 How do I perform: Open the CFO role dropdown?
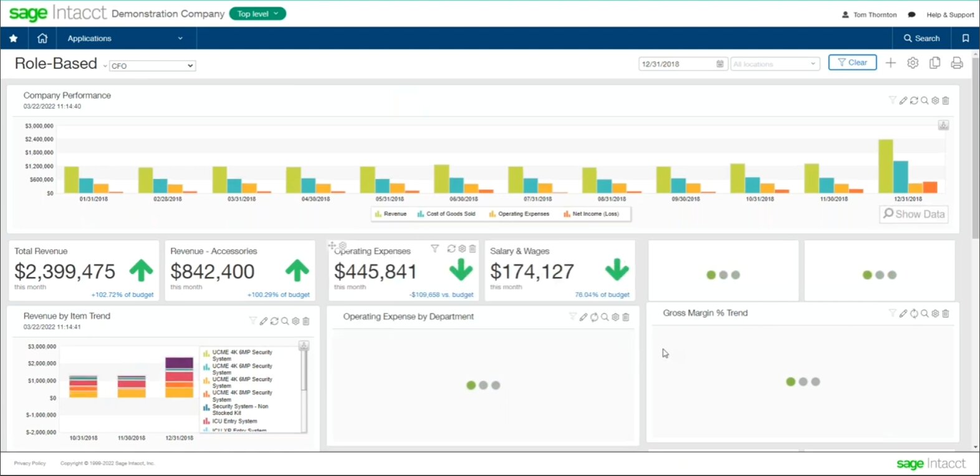click(152, 66)
